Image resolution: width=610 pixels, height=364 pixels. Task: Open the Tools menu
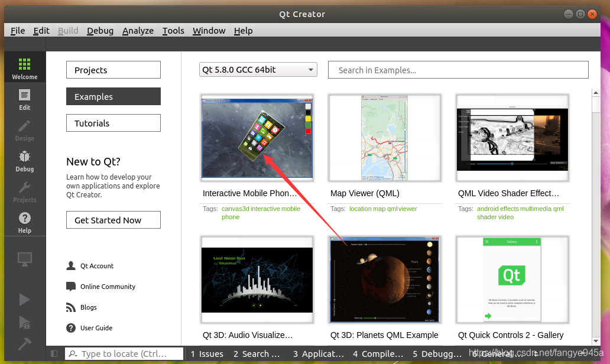[173, 30]
